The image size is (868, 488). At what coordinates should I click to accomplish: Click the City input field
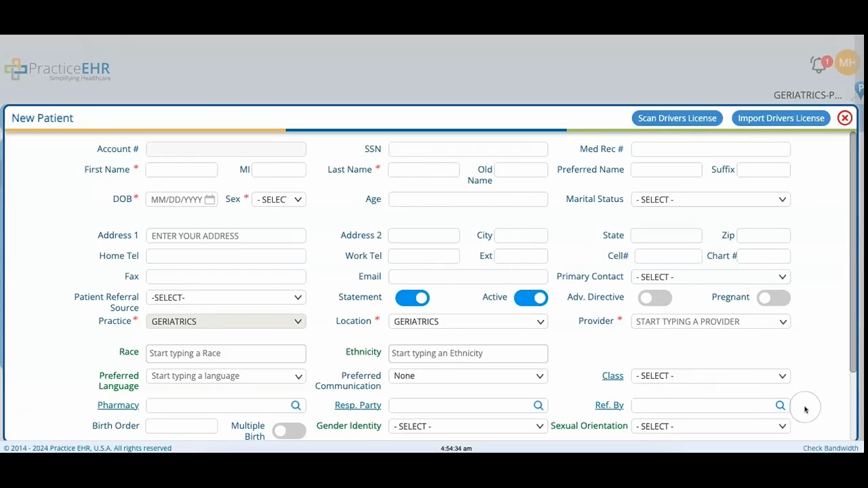pyautogui.click(x=521, y=235)
